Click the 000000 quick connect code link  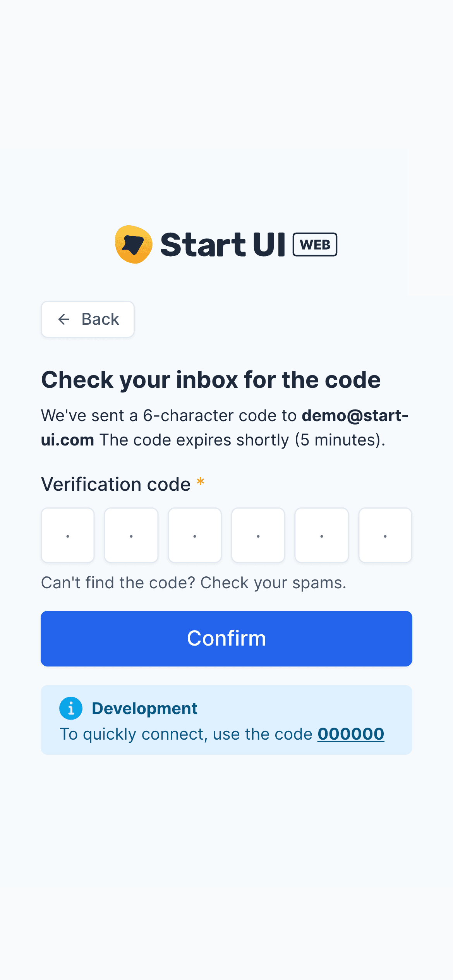pyautogui.click(x=351, y=734)
